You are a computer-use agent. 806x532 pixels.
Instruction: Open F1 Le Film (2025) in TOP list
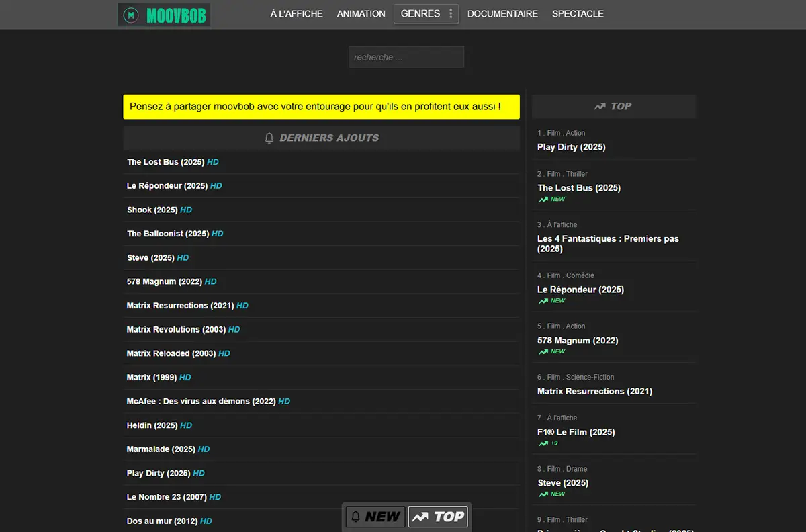click(576, 432)
